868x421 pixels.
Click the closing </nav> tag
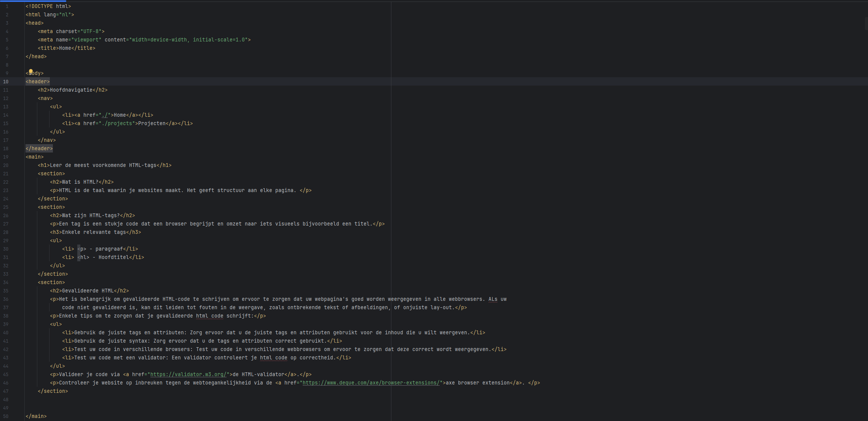click(x=47, y=140)
